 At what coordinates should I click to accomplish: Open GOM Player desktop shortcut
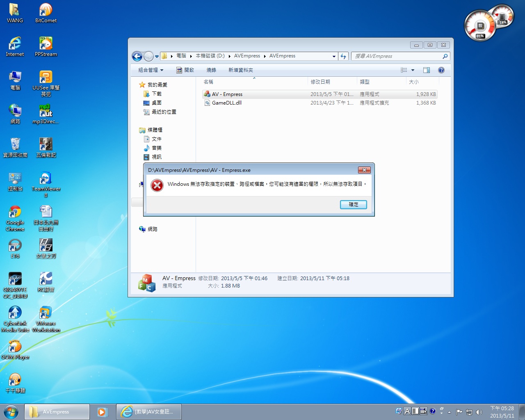15,349
